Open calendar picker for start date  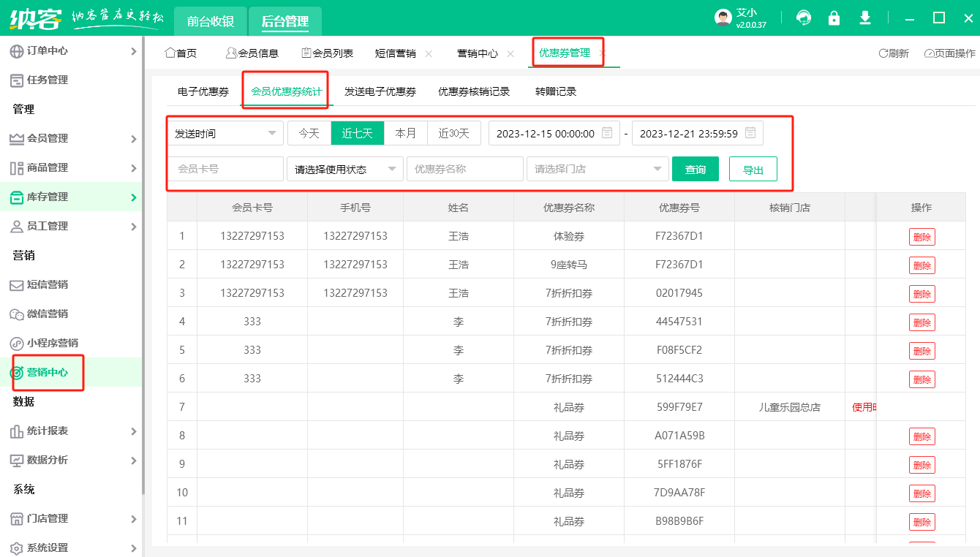[607, 133]
